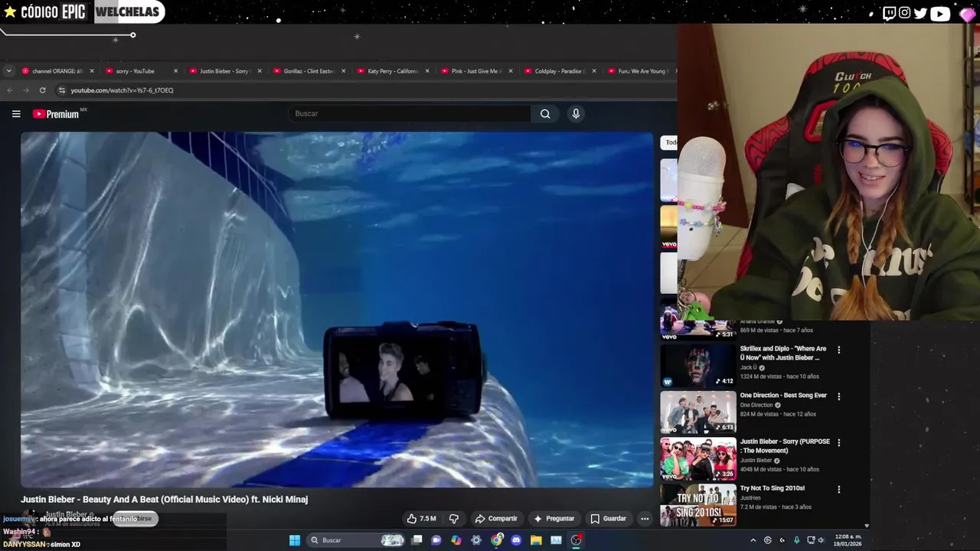The image size is (980, 551).
Task: Close the Gorillaz tab
Action: tap(343, 71)
